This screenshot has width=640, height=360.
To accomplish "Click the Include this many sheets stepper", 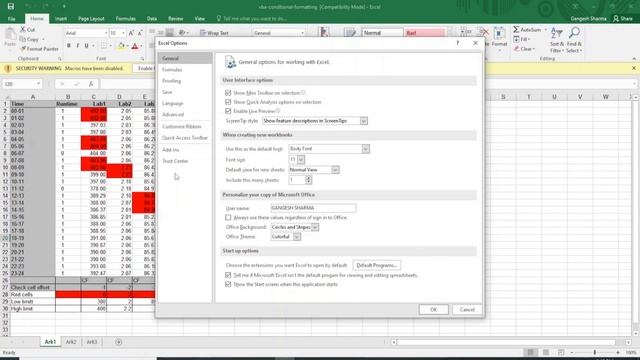I will point(309,180).
